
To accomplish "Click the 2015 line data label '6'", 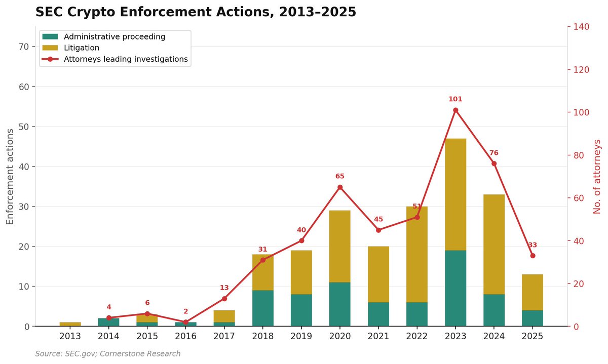I will point(147,303).
